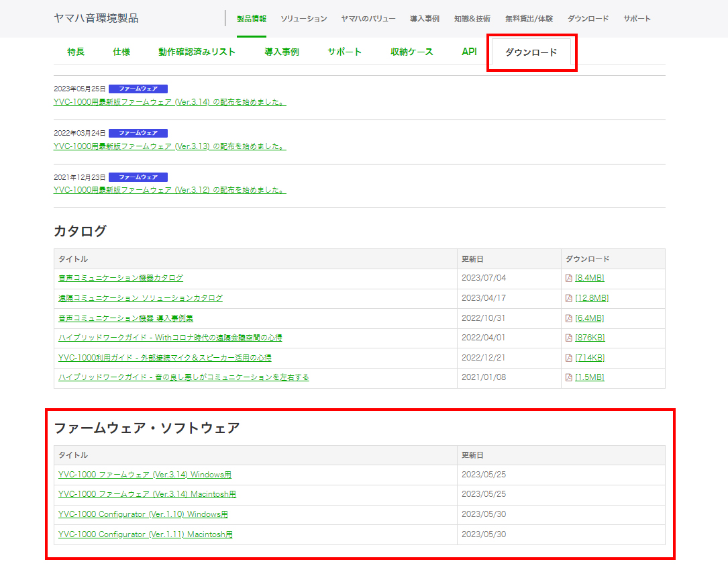Download the [8.4MB] catalog file
This screenshot has height=572, width=728.
[590, 278]
